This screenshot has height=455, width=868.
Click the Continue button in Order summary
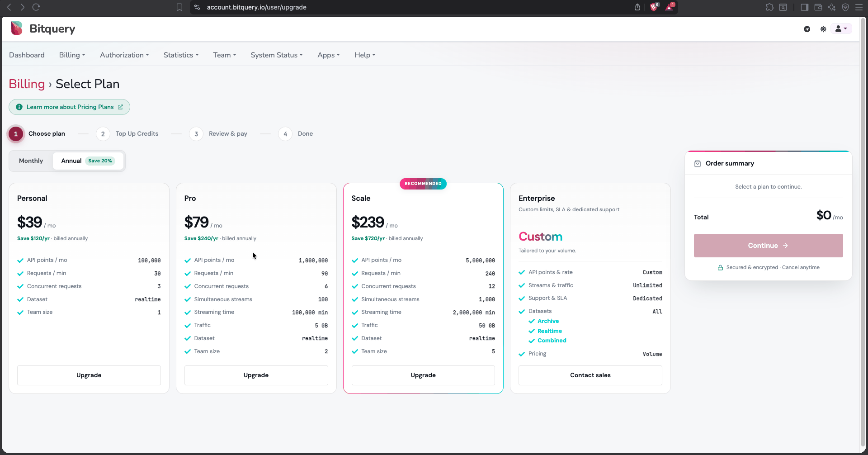(768, 246)
